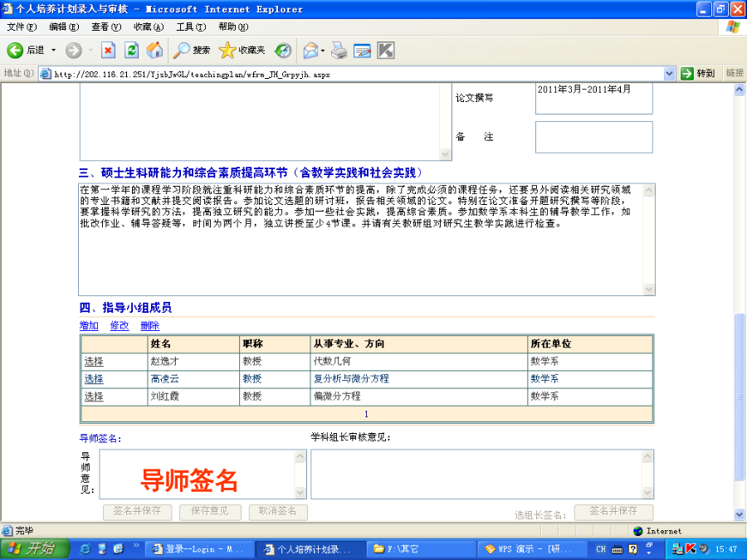
Task: Go to the Home page icon
Action: [154, 51]
